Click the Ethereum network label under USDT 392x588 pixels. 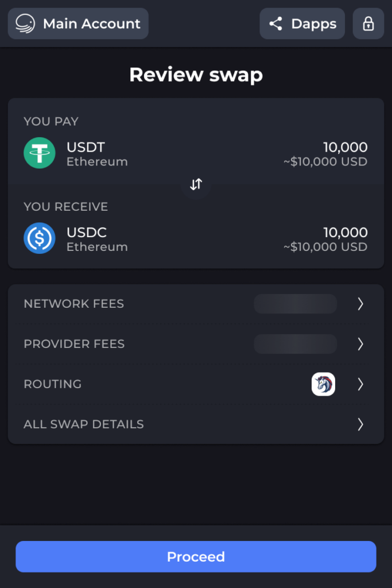click(97, 161)
